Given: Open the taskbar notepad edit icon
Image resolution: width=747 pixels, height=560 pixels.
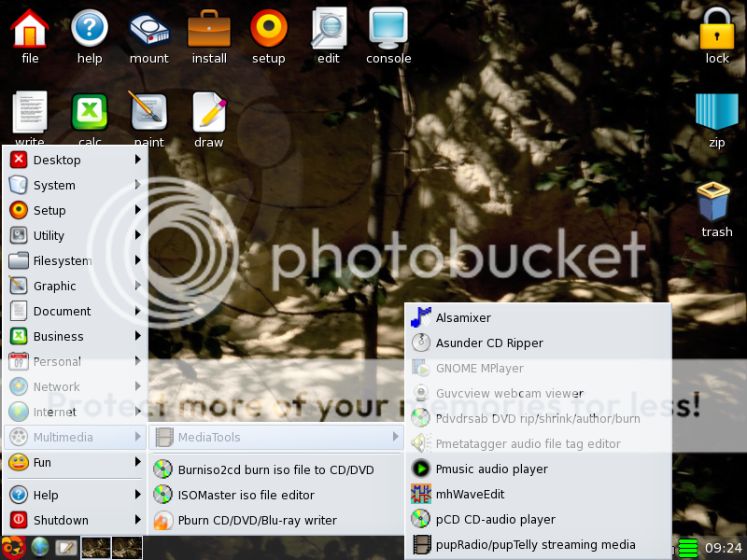Looking at the screenshot, I should point(66,548).
